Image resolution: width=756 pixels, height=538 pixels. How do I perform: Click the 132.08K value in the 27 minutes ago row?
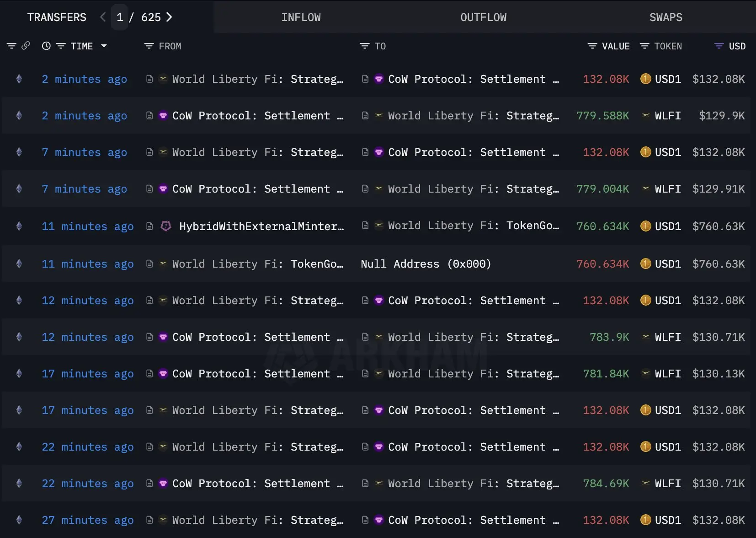pos(606,520)
